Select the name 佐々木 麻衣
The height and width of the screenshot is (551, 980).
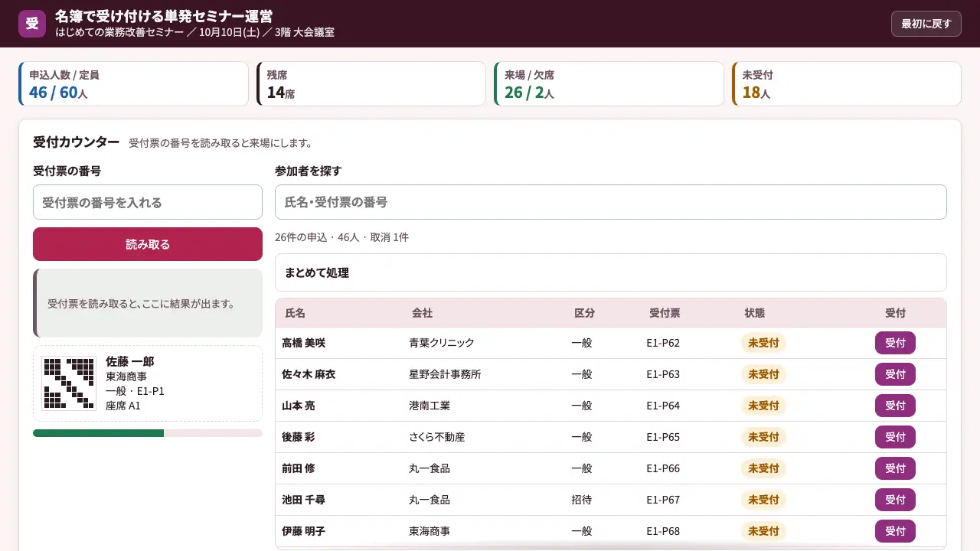tap(309, 374)
